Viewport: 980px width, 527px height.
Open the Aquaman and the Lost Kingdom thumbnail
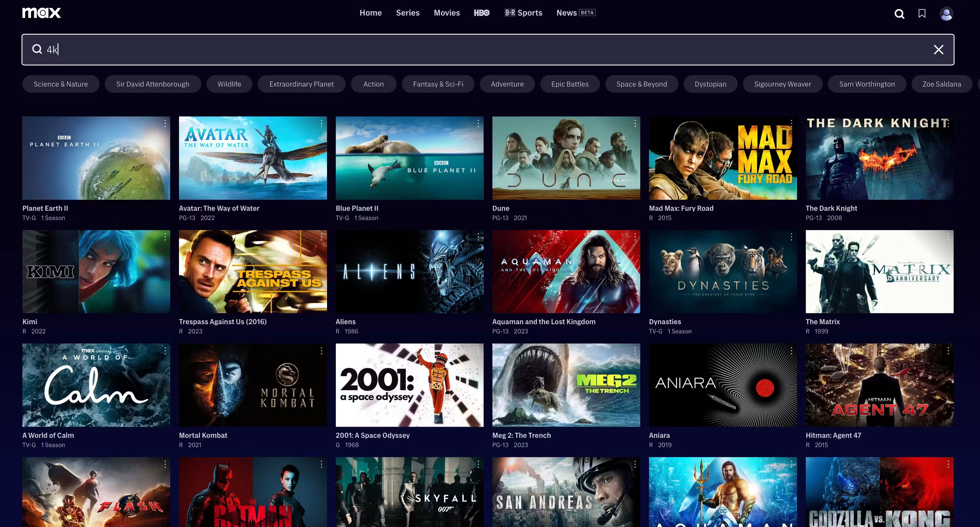tap(566, 271)
